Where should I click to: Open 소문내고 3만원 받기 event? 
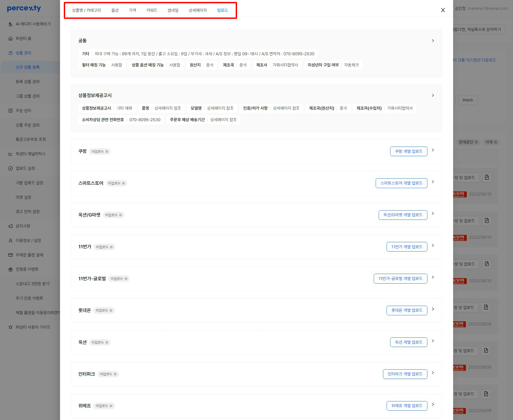click(33, 284)
